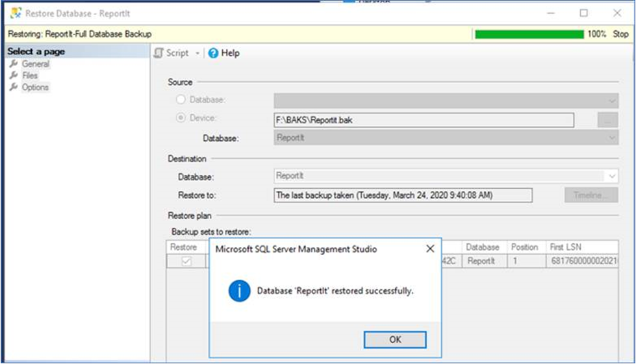Click the wrench icon beside General
The width and height of the screenshot is (636, 364).
click(14, 64)
